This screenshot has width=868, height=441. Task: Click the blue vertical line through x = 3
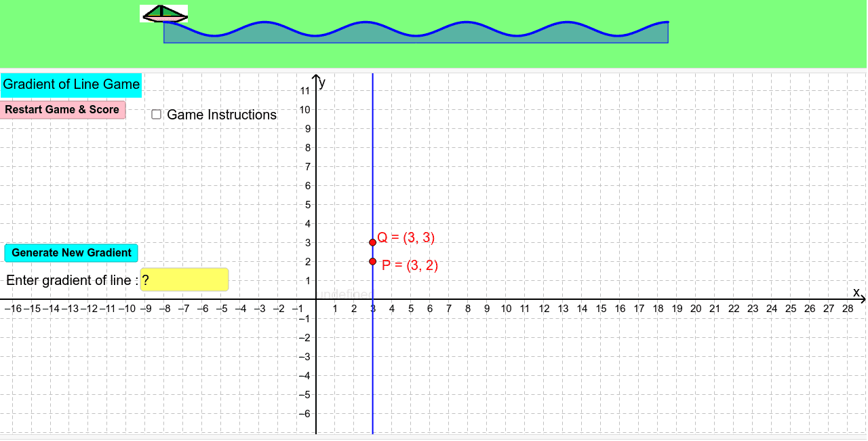[x=373, y=170]
